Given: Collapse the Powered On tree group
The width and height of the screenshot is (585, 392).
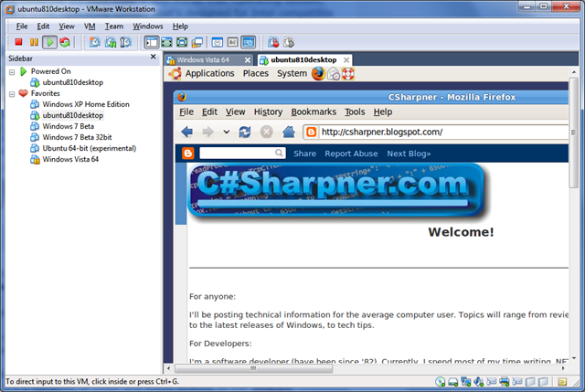Looking at the screenshot, I should [12, 72].
